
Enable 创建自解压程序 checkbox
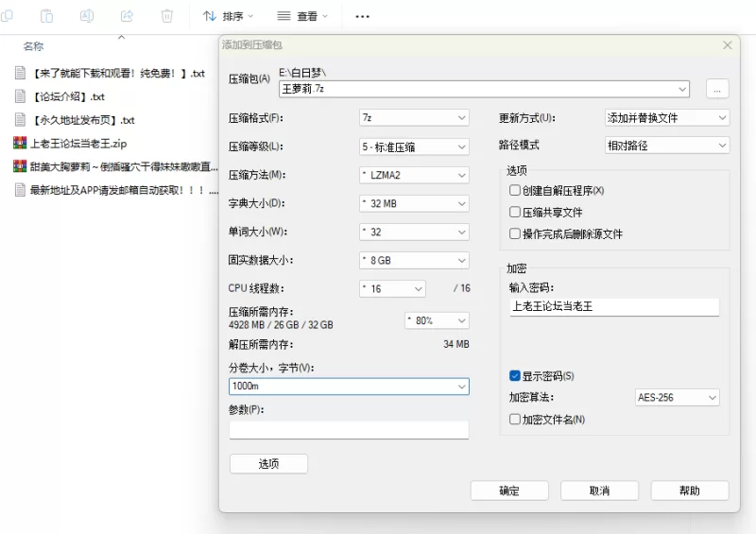pos(515,191)
